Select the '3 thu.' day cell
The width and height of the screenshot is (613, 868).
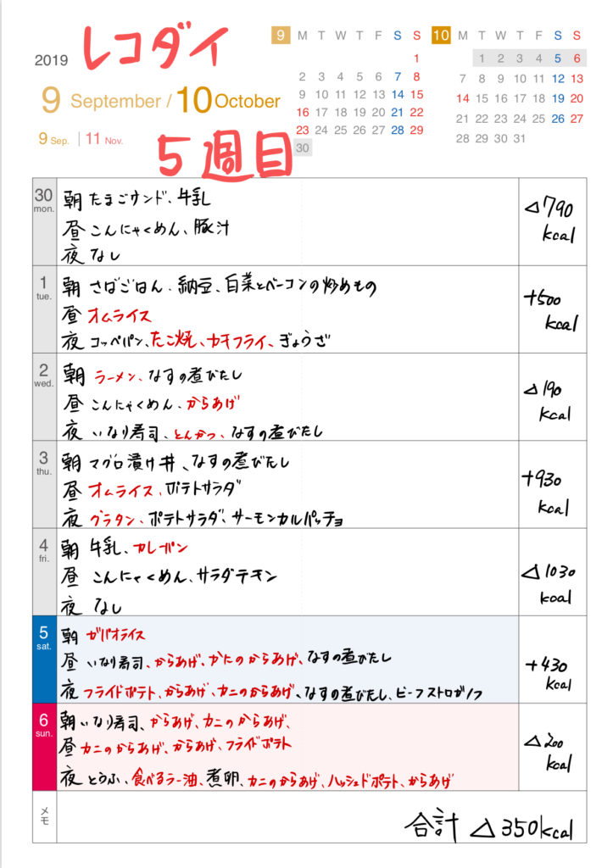[x=44, y=484]
